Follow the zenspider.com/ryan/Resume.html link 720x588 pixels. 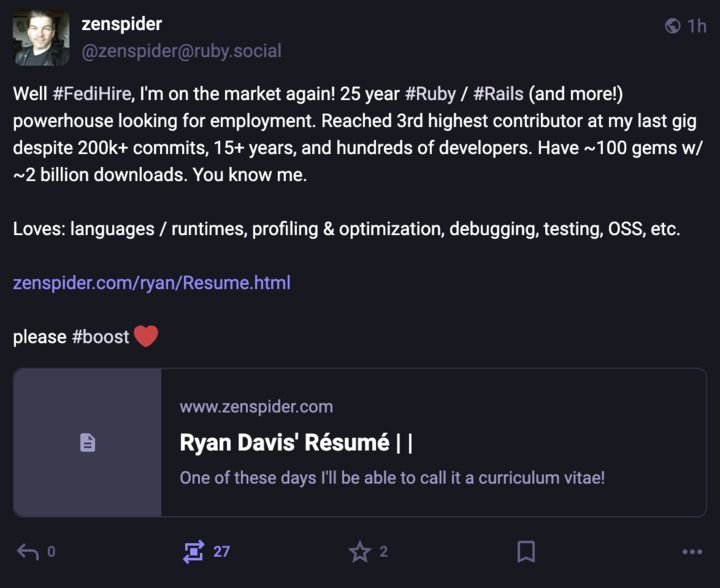coord(152,283)
